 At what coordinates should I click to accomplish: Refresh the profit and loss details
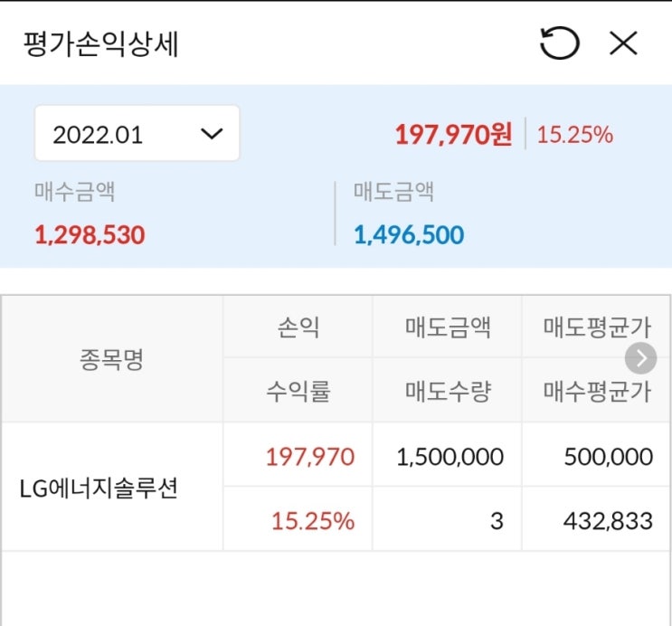click(560, 43)
